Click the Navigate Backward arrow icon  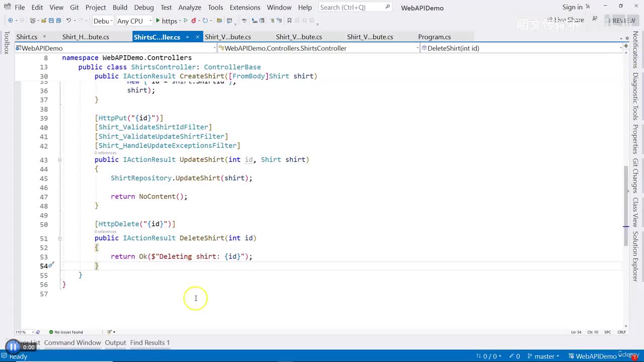10,21
